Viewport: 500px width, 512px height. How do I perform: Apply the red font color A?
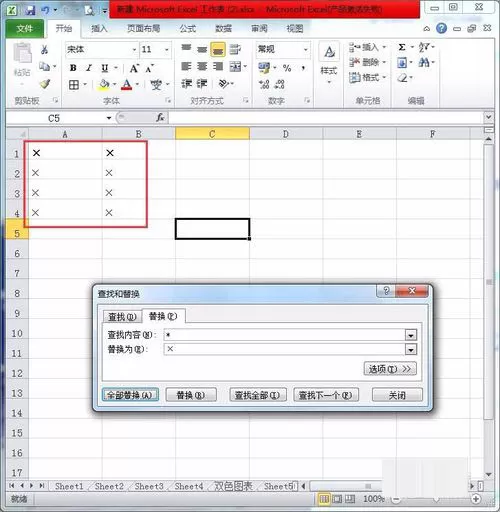coord(127,84)
